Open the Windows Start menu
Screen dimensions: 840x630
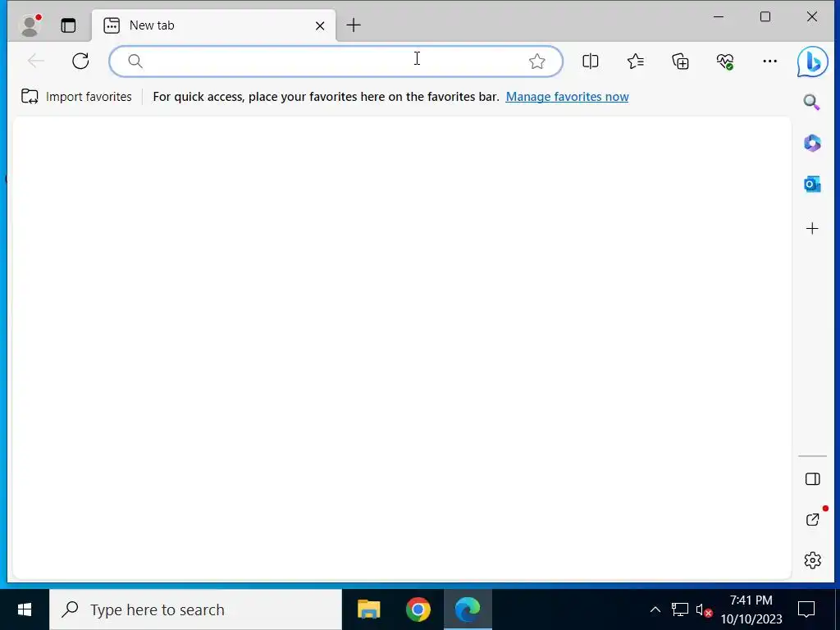pyautogui.click(x=25, y=609)
